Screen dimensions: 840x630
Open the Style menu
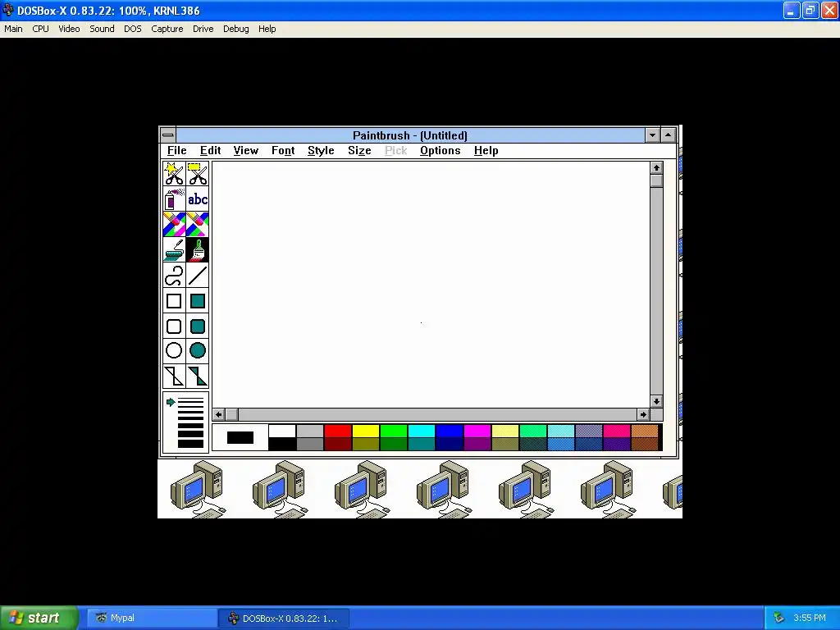point(321,151)
